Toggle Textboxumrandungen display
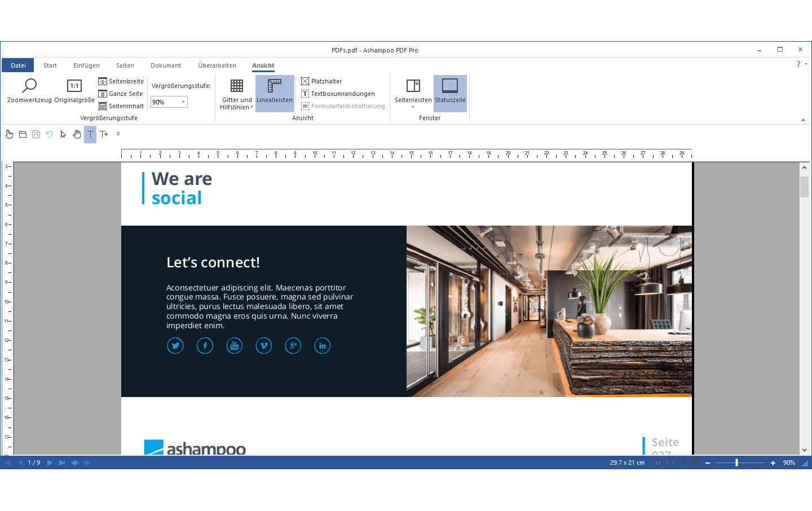Viewport: 812px width, 511px height. click(338, 94)
